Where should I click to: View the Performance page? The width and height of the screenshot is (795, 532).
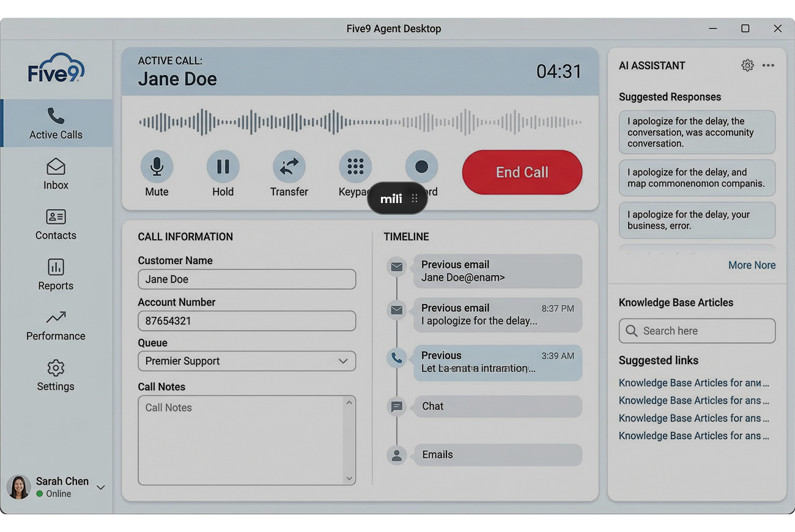(56, 325)
